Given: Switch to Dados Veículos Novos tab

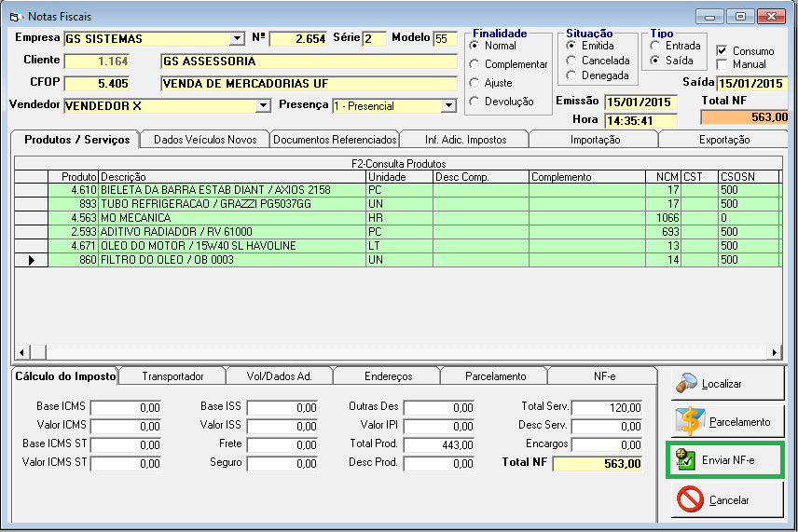Looking at the screenshot, I should click(x=204, y=140).
